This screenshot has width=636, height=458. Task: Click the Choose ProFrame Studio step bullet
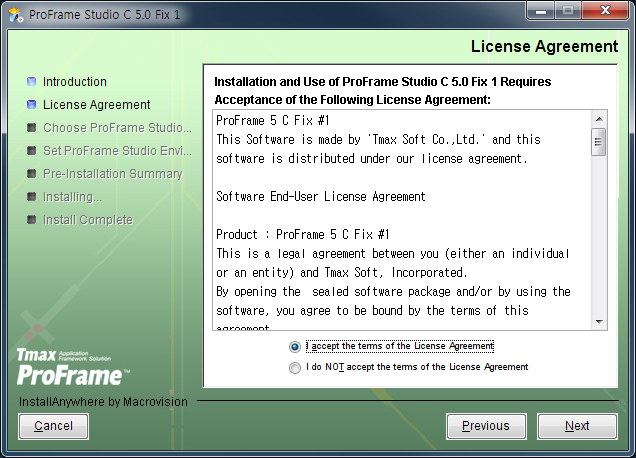(32, 128)
